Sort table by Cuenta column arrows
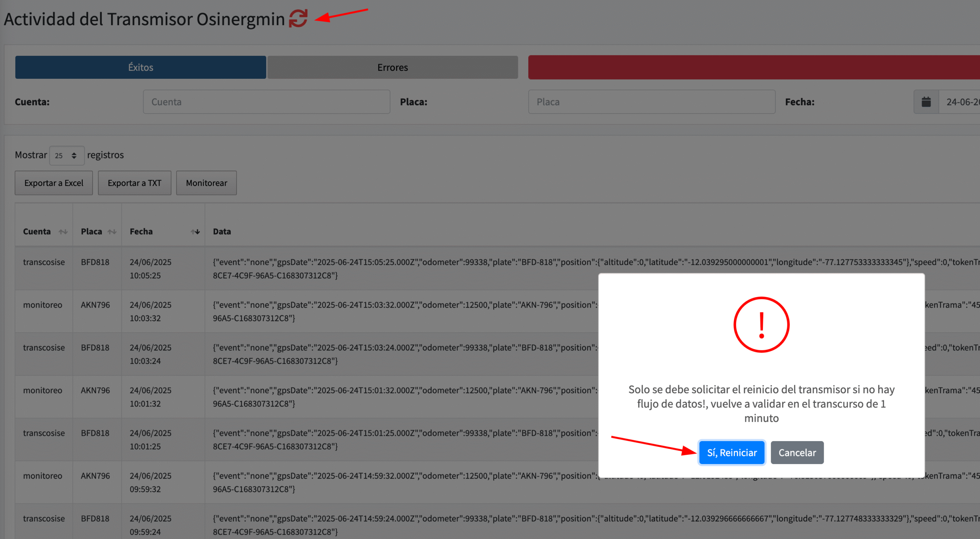The width and height of the screenshot is (980, 539). click(x=63, y=231)
